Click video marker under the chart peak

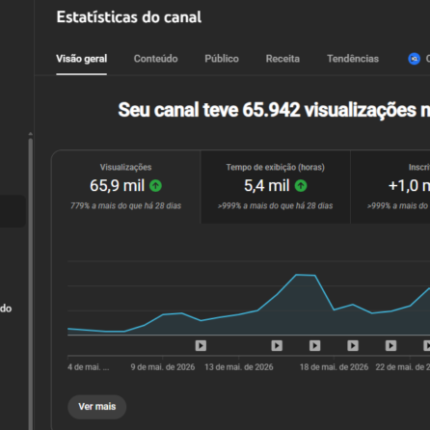(315, 346)
